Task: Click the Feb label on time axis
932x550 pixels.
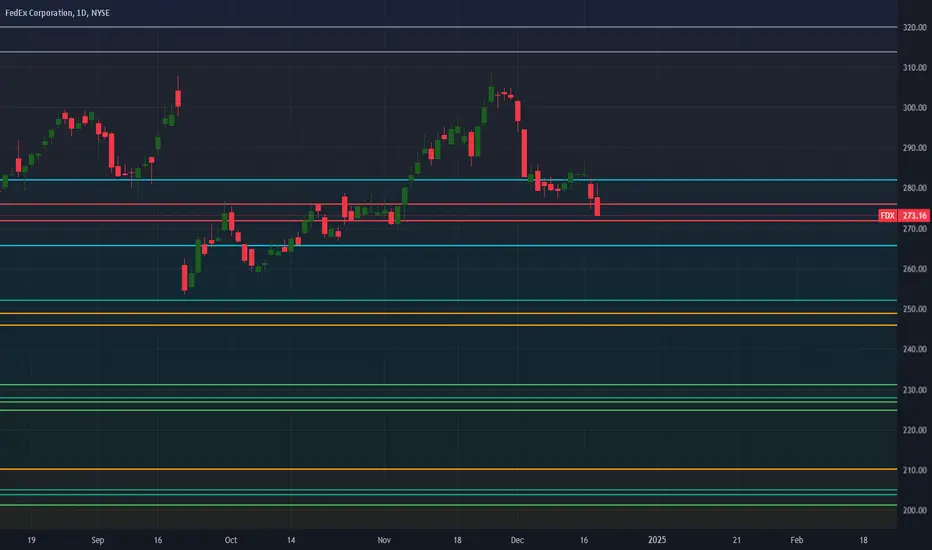Action: pos(796,540)
